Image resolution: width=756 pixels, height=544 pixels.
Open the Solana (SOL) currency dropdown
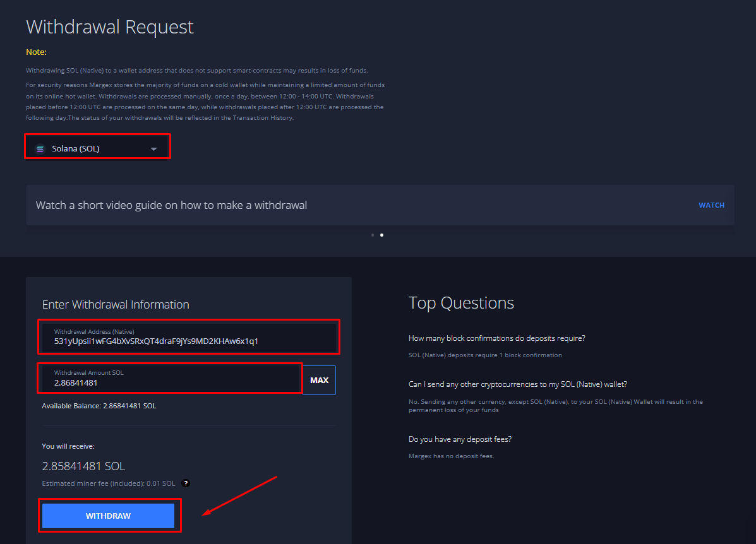click(97, 148)
